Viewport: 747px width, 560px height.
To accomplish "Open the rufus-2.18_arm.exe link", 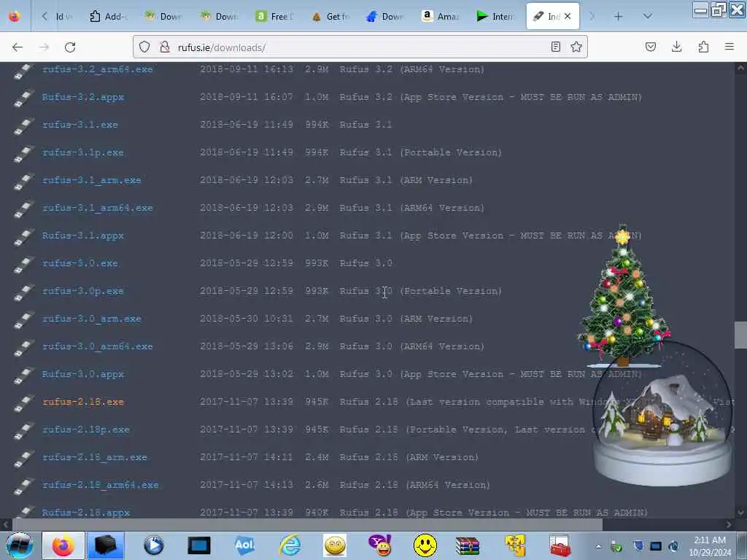I will (x=95, y=457).
